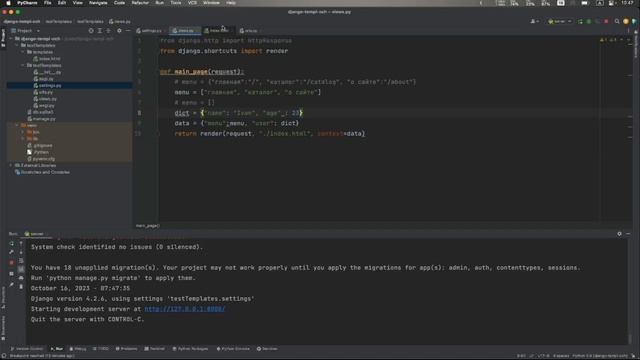
Task: Expand External Libraries node
Action: coord(11,165)
